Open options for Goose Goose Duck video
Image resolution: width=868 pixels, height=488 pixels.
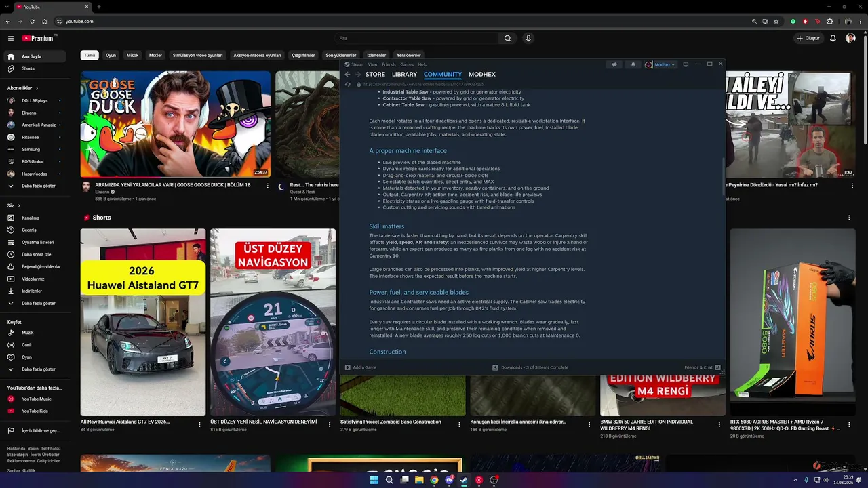point(267,186)
